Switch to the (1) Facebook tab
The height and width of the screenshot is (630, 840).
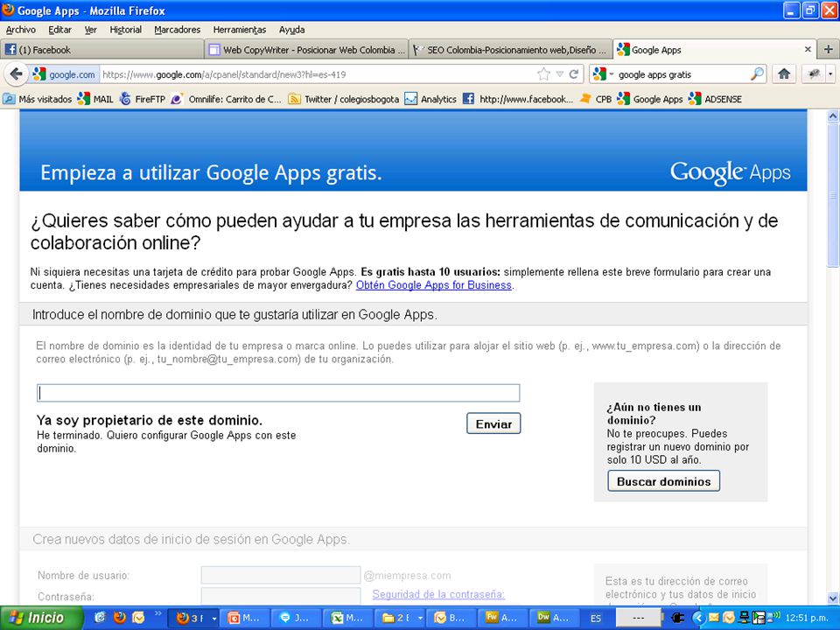pos(101,50)
